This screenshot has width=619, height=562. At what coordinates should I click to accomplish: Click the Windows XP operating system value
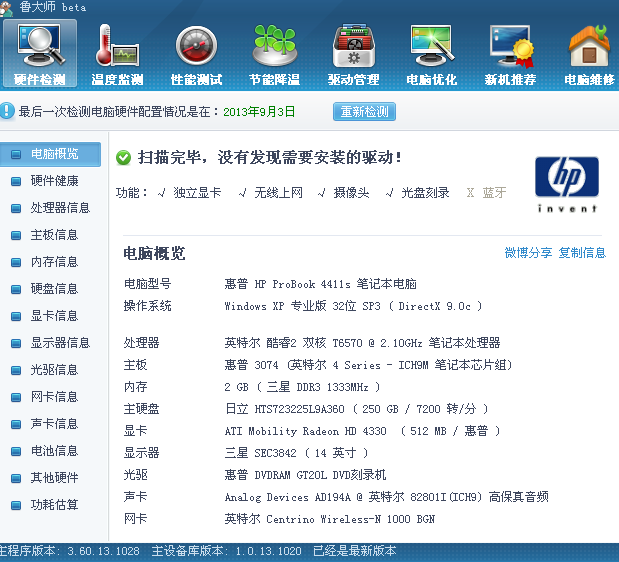[353, 306]
